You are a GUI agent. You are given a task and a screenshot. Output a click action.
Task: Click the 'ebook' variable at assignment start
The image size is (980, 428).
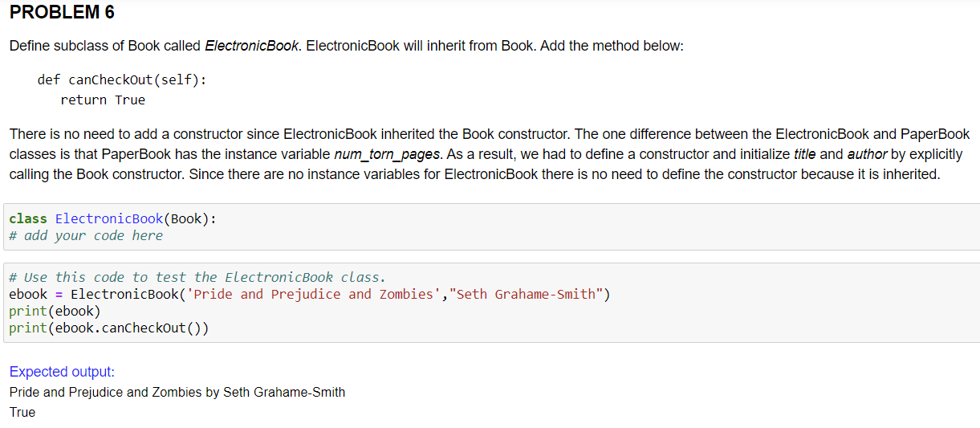pos(28,294)
